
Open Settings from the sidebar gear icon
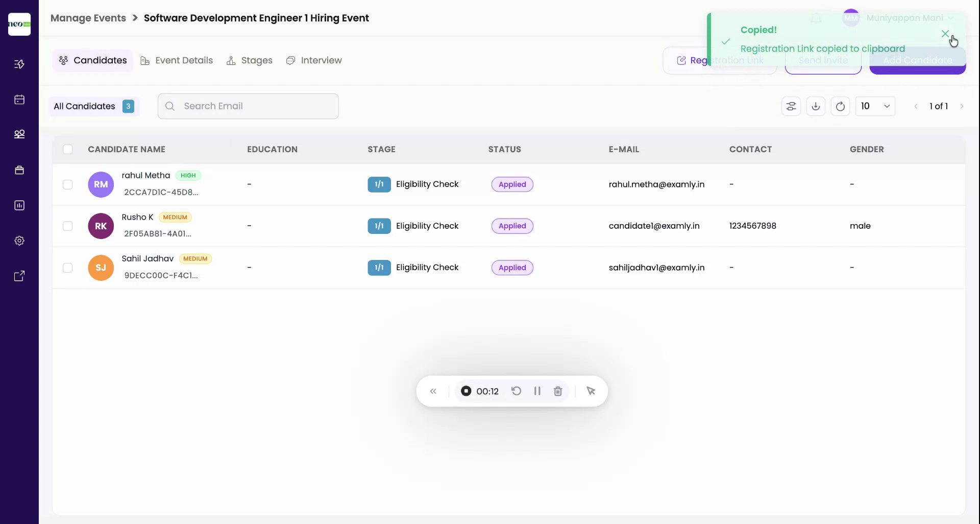click(x=19, y=240)
